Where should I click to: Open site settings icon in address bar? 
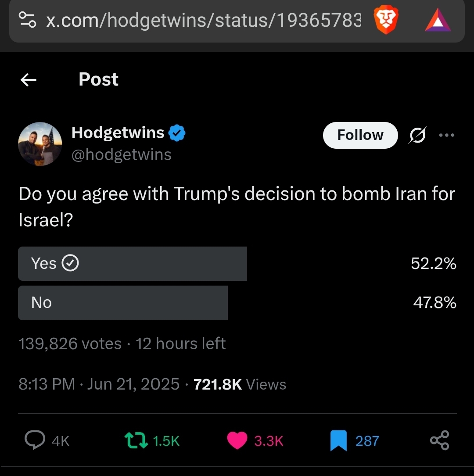point(28,20)
